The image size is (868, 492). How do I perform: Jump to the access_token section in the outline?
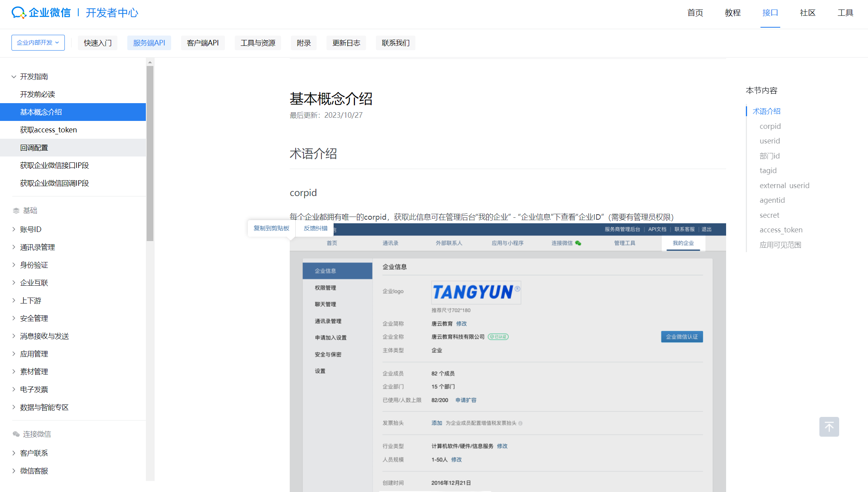coord(781,230)
